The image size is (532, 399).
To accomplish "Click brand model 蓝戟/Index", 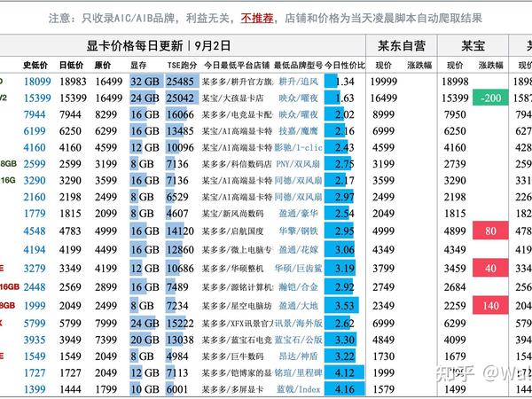I will (298, 389).
